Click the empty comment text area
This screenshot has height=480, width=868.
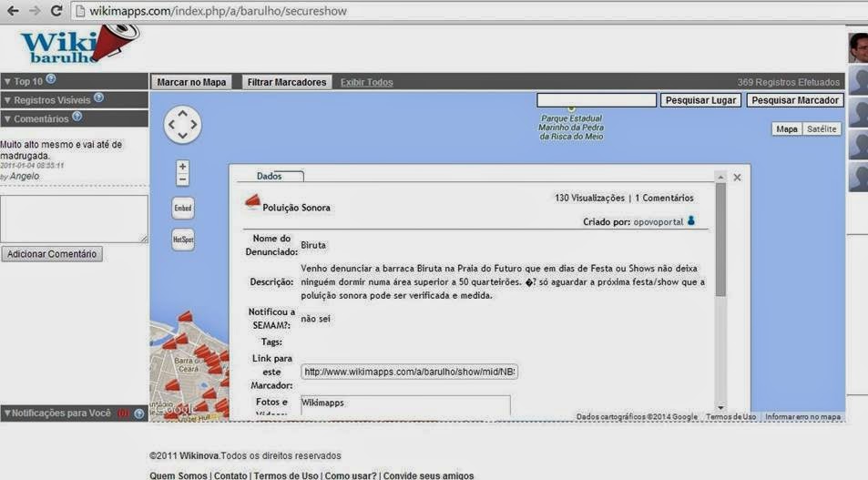click(74, 219)
